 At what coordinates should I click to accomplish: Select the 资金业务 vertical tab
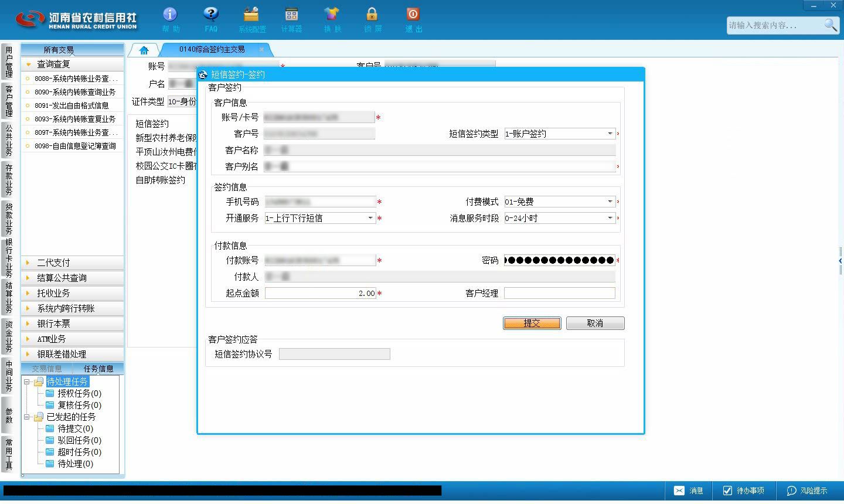(x=9, y=337)
